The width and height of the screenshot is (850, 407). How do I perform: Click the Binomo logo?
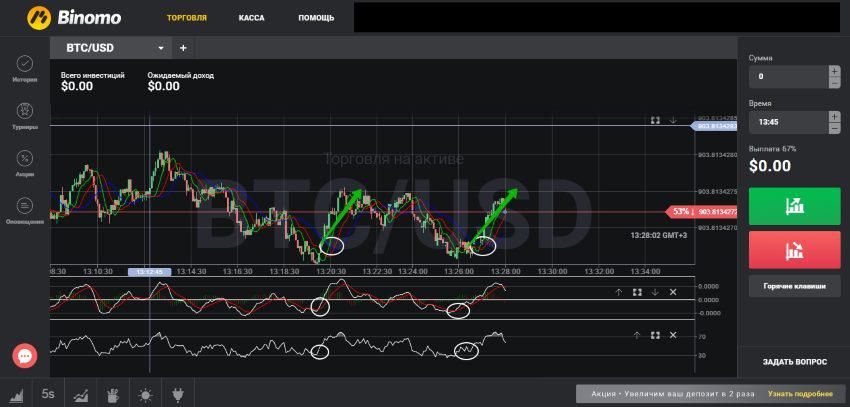[74, 17]
